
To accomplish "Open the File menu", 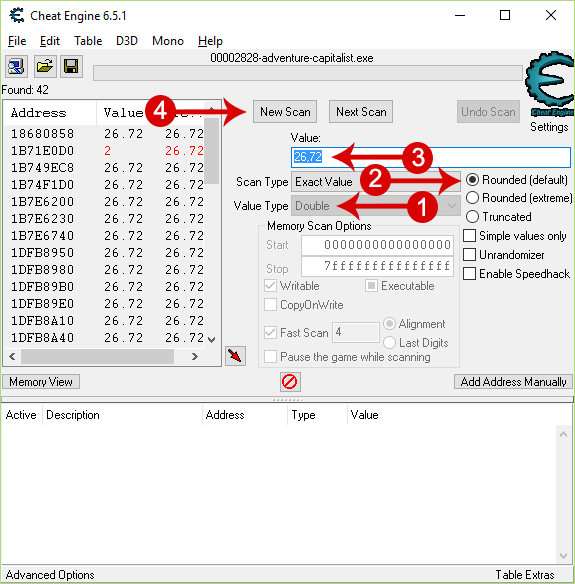I will (17, 41).
